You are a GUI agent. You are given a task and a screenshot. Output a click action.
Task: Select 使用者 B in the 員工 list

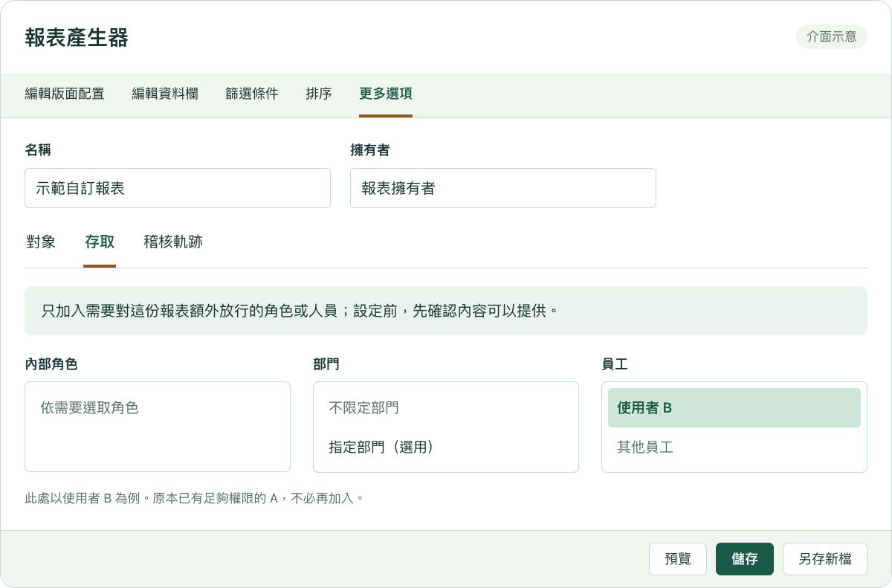point(734,407)
